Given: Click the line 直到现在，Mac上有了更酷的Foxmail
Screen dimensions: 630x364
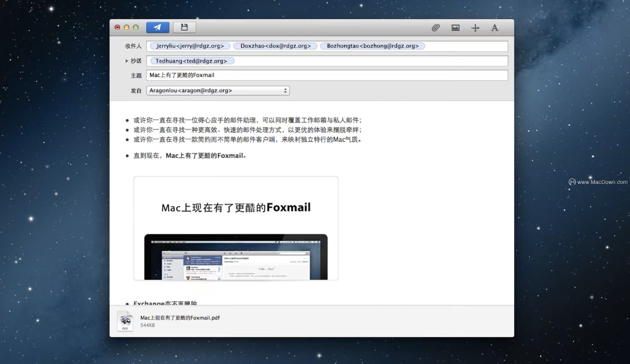Looking at the screenshot, I should [190, 156].
